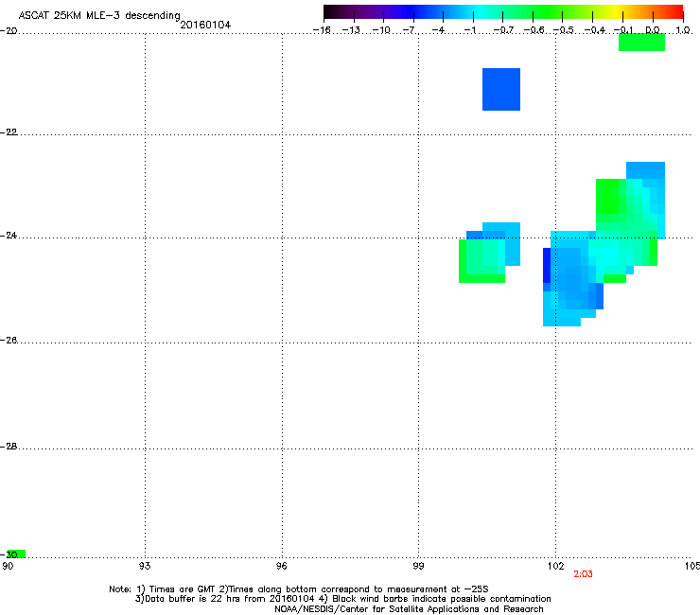700x615 pixels.
Task: Click the green data patch west of 102E near 24.5S
Action: [481, 261]
